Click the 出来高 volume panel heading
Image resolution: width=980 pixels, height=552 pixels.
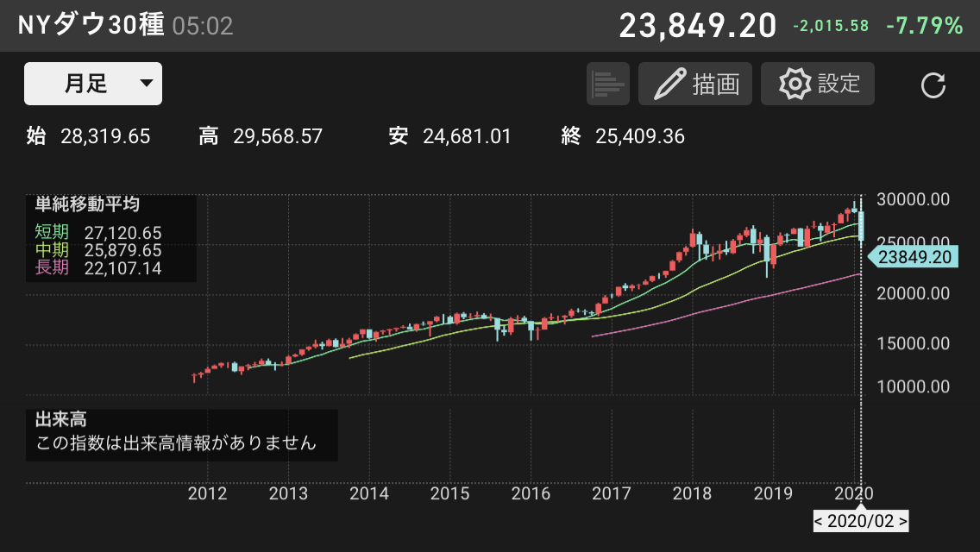click(60, 419)
